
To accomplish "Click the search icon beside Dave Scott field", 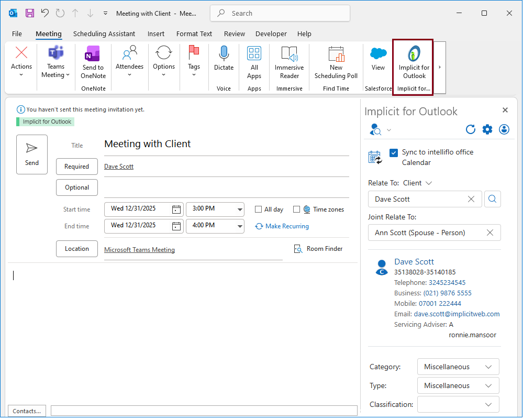I will click(493, 199).
